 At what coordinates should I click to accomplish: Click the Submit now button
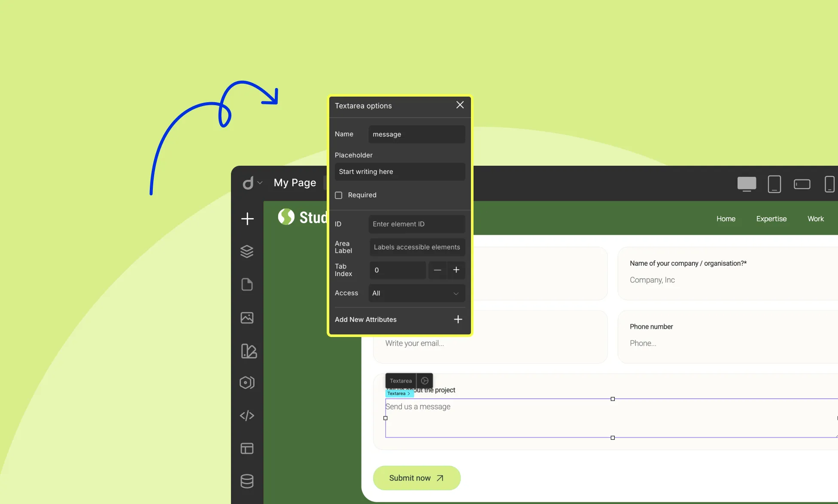tap(417, 478)
